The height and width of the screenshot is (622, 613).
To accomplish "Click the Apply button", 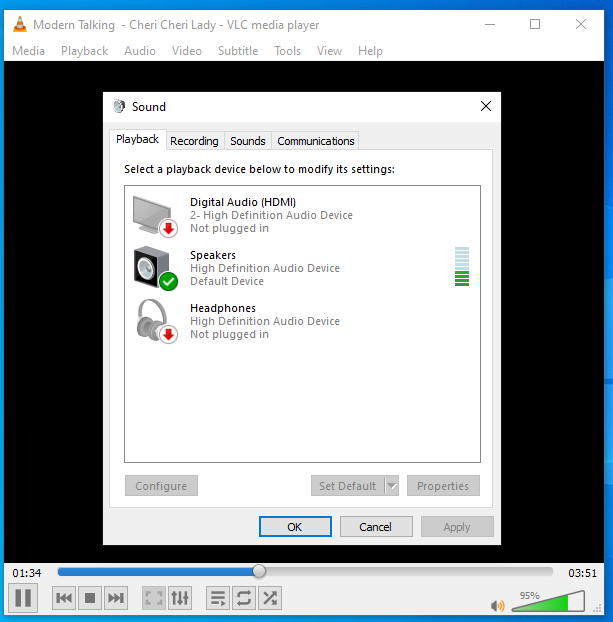I will [457, 527].
